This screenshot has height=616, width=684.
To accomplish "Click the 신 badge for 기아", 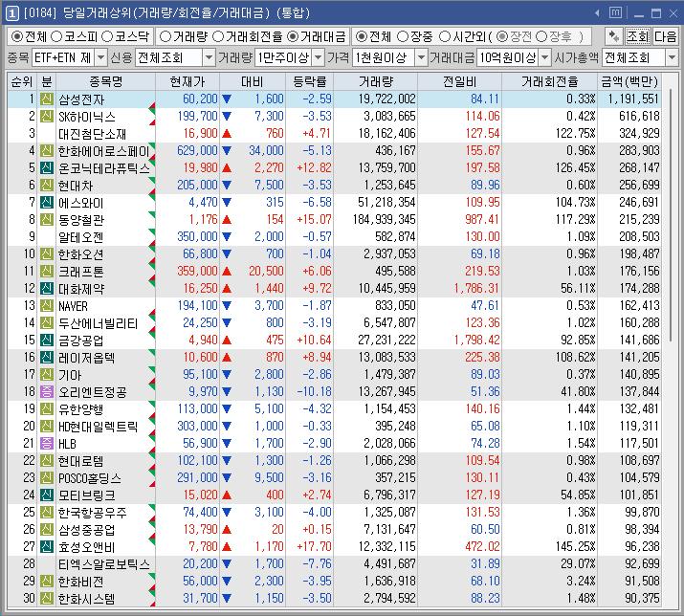I will pos(47,374).
